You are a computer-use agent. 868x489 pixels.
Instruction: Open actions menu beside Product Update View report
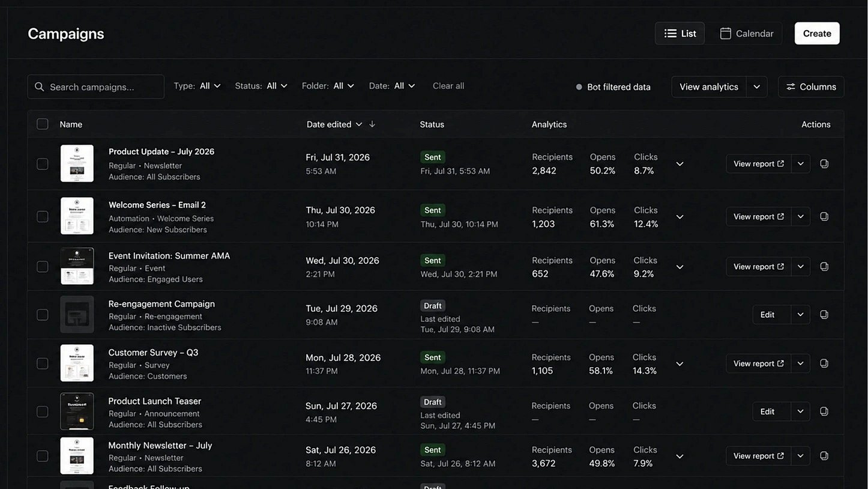pyautogui.click(x=801, y=163)
